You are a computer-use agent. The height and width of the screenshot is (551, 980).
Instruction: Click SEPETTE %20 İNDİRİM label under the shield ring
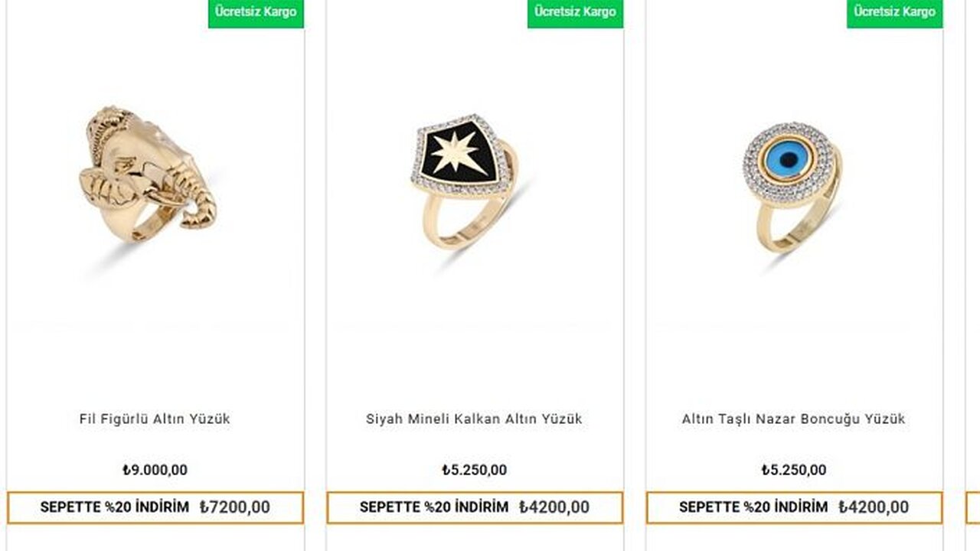click(433, 507)
